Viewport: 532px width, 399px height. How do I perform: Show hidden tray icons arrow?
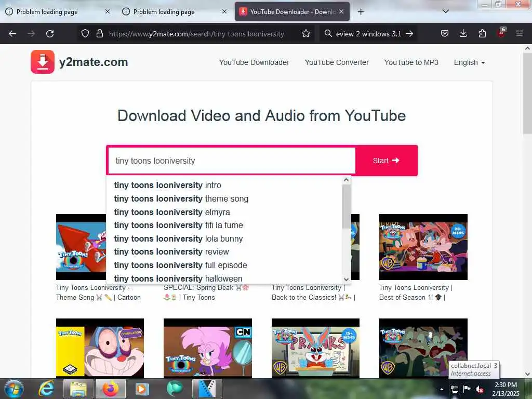pos(442,389)
